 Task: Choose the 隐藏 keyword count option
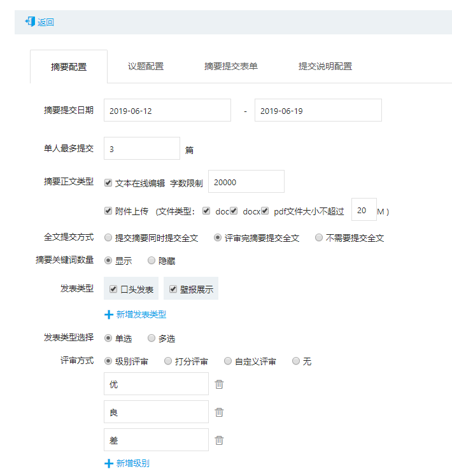(x=152, y=260)
